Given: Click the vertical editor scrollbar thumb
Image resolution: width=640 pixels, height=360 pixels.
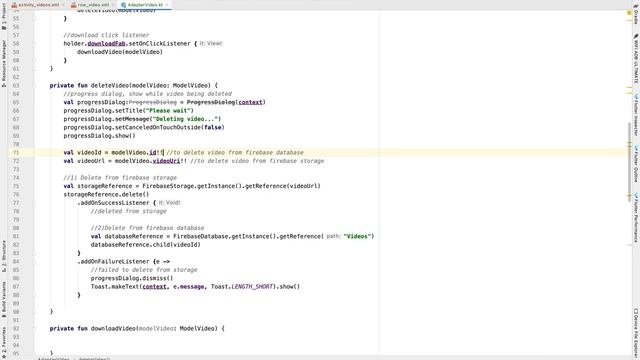Looking at the screenshot, I should (x=629, y=161).
